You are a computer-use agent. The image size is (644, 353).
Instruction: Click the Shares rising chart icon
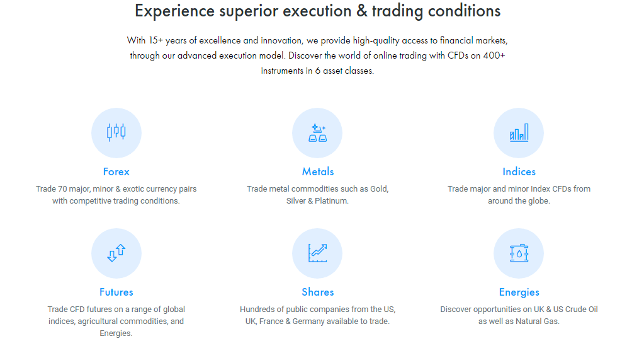tap(317, 253)
